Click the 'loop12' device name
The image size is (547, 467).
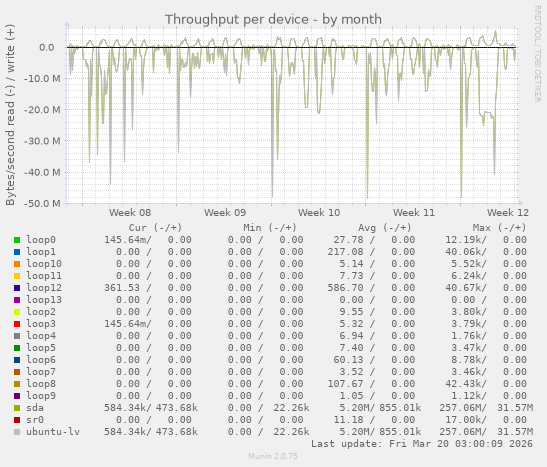pos(44,288)
